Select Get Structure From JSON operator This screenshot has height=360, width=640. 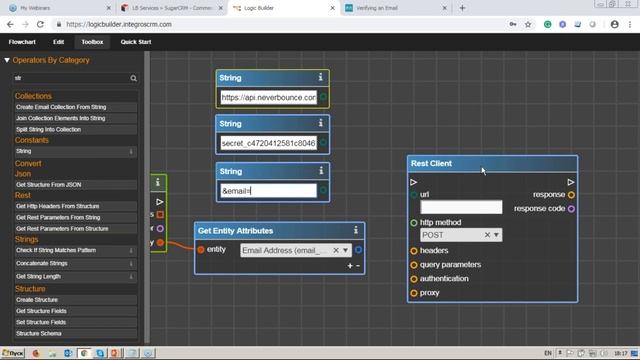pyautogui.click(x=76, y=184)
